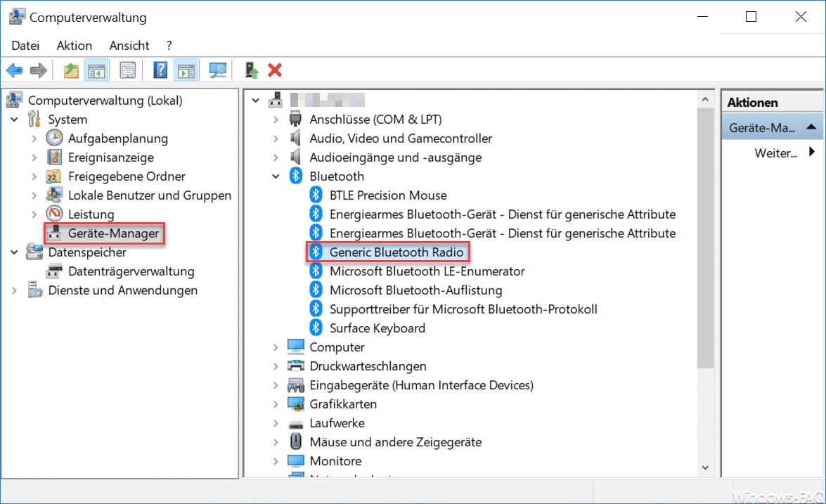The image size is (826, 504).
Task: Toggle the console tree pane icon
Action: [96, 70]
